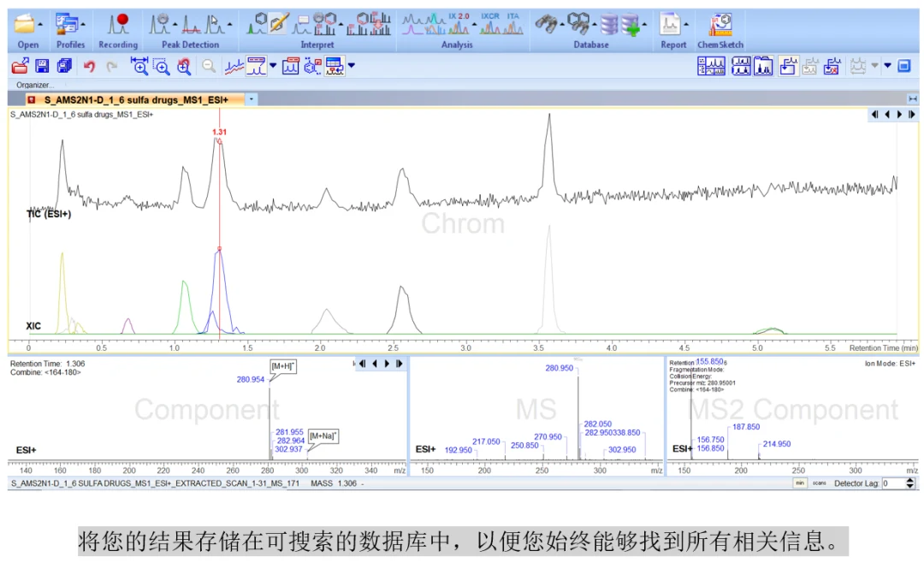Click the Detector Lag input field

coord(893,483)
